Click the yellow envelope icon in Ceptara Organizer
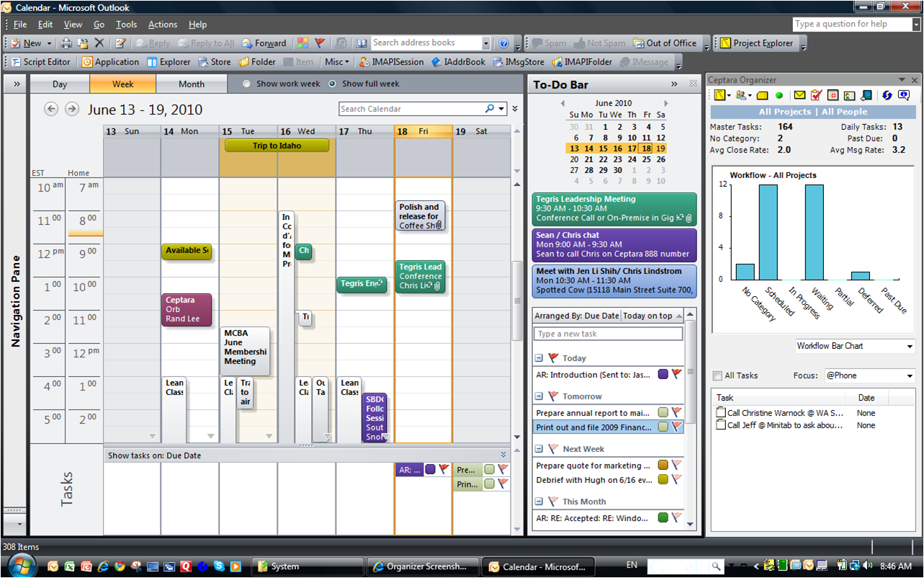 tap(799, 95)
